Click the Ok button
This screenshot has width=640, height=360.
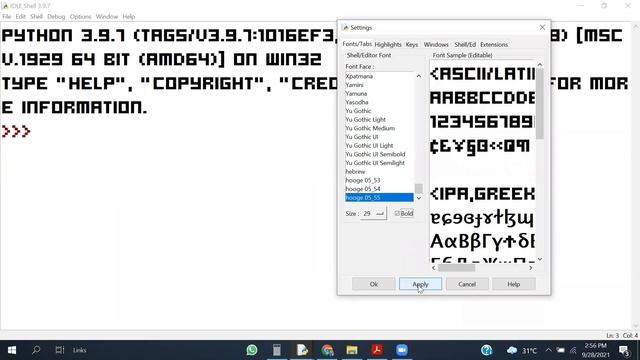[373, 284]
